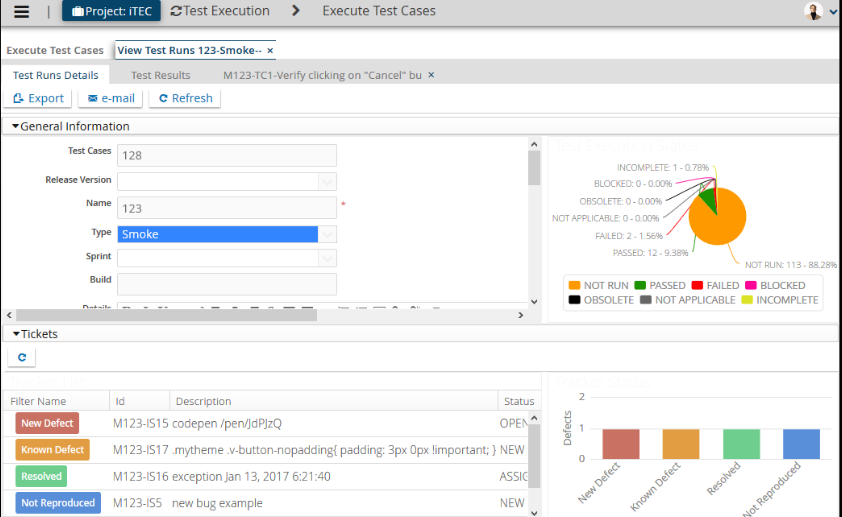Click the horizontal scrollbar left arrow
Image resolution: width=842 pixels, height=517 pixels.
point(9,315)
